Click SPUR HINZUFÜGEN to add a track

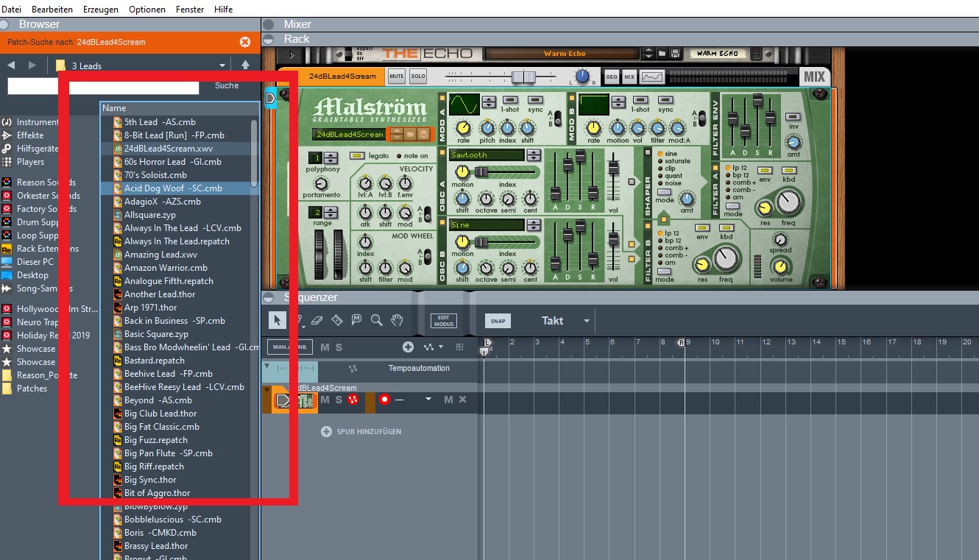click(361, 431)
